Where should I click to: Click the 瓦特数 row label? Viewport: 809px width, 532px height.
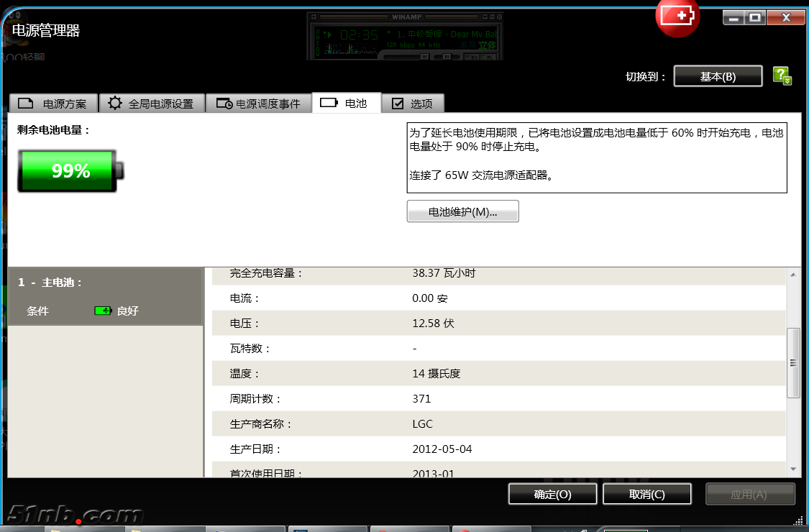(x=250, y=348)
